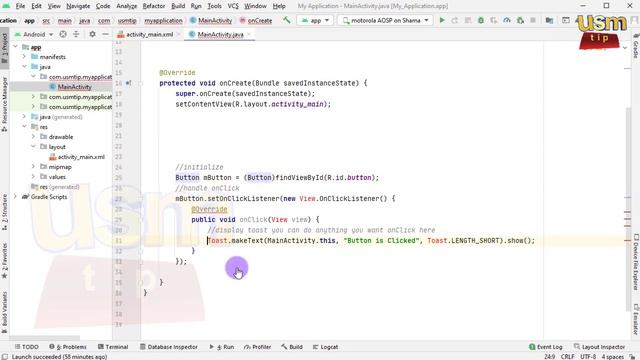Open the app run configuration dropdown

point(315,20)
